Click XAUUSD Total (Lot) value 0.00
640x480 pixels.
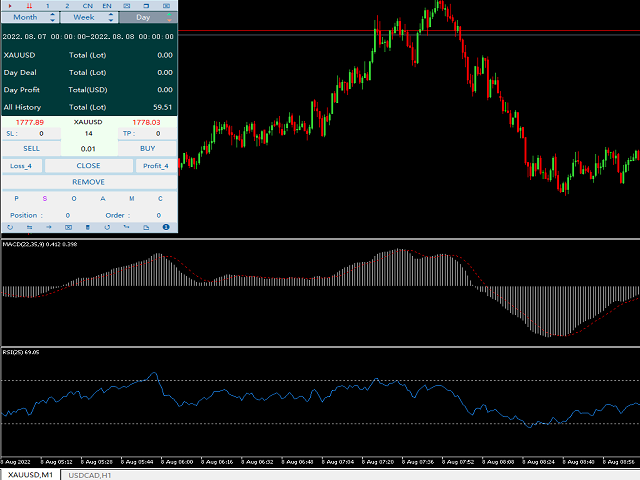[x=165, y=55]
